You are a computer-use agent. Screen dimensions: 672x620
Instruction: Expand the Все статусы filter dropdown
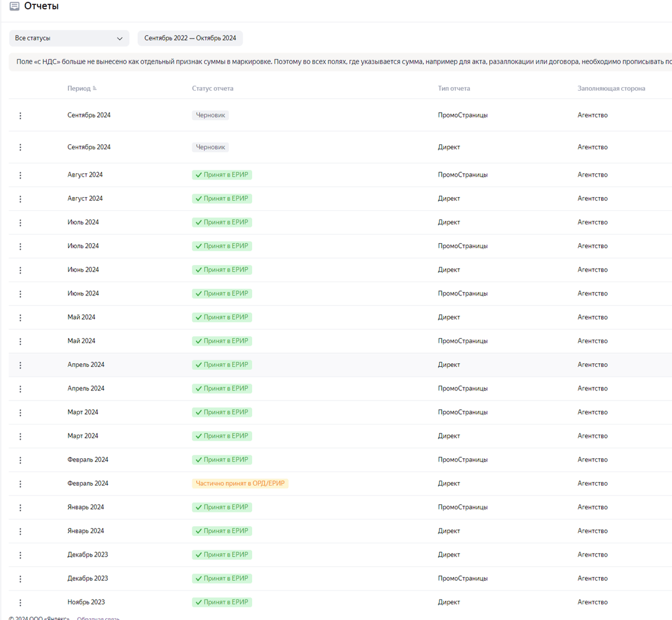[x=69, y=38]
